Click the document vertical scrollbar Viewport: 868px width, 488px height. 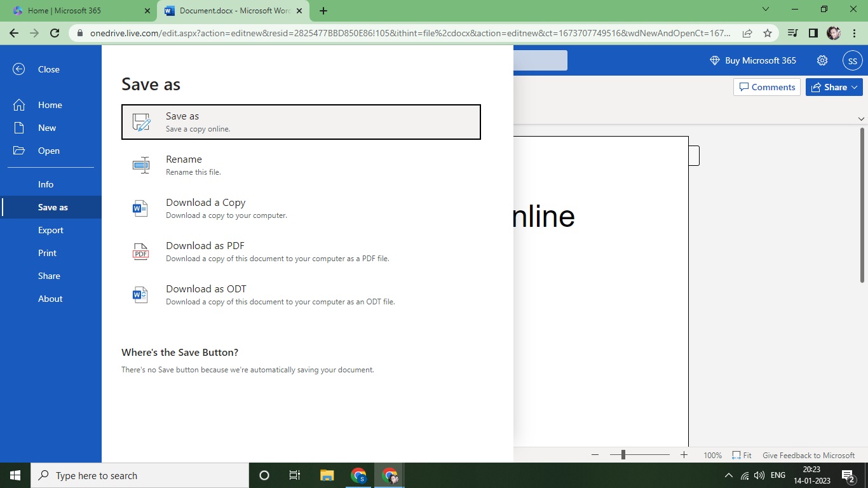[x=862, y=205]
